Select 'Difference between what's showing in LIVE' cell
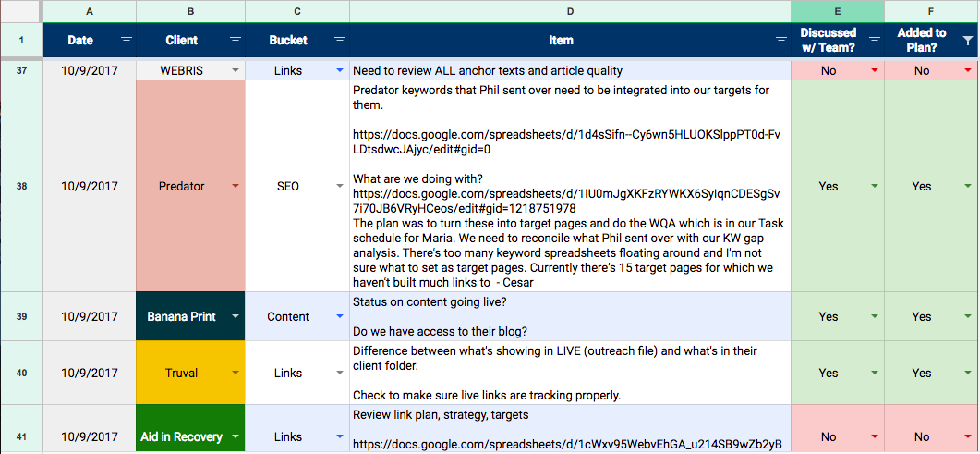The height and width of the screenshot is (454, 980). tap(570, 373)
